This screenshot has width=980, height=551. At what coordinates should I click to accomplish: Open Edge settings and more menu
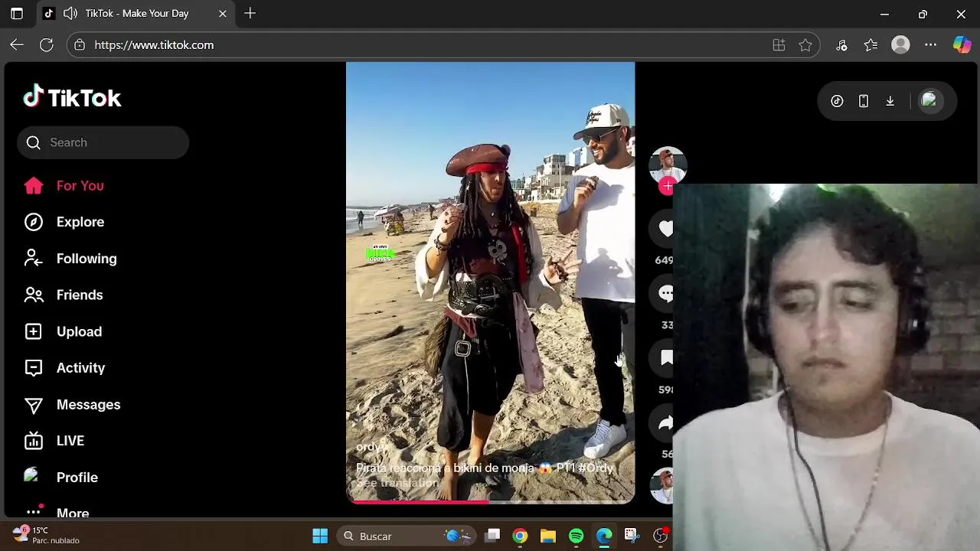[x=930, y=45]
